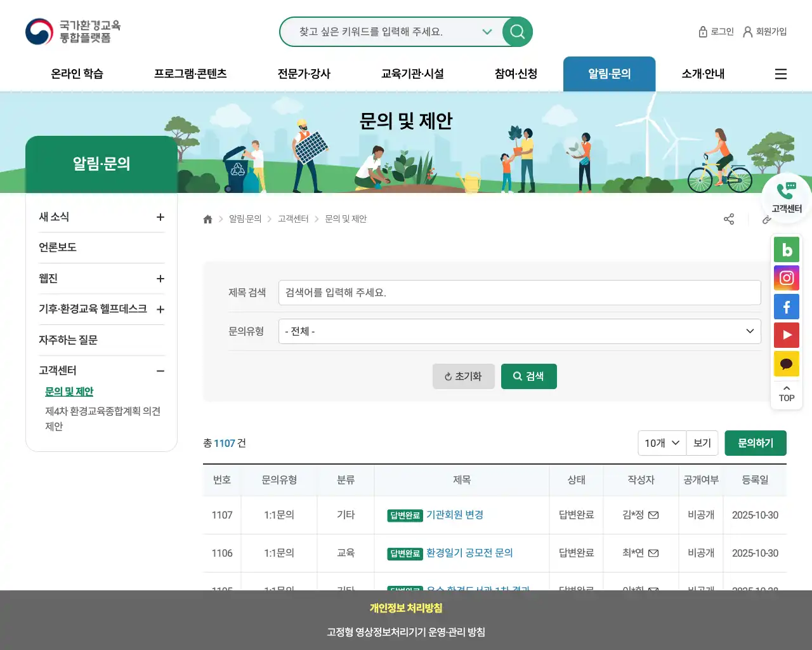Image resolution: width=812 pixels, height=650 pixels.
Task: Click the envelope icon next to 김*정
Action: click(656, 515)
